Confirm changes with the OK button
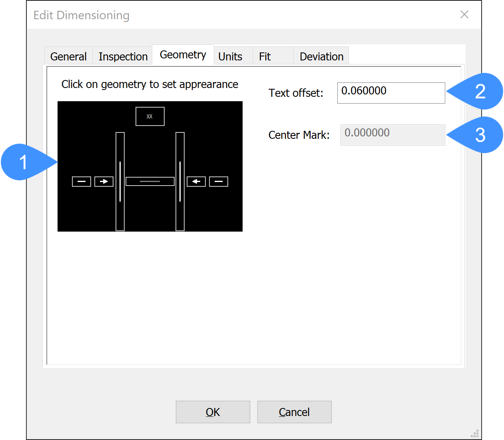Screen dimensions: 504x440 click(x=213, y=412)
